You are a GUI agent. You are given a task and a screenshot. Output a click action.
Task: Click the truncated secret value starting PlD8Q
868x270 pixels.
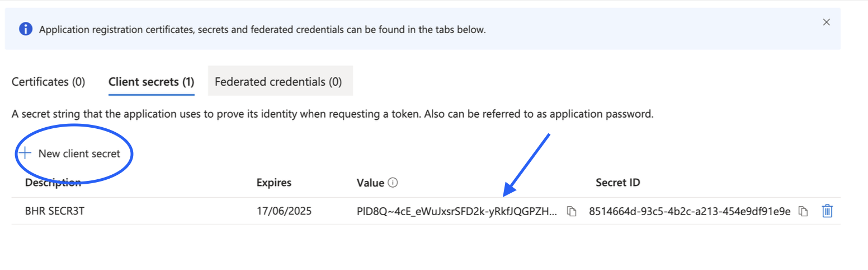point(457,211)
